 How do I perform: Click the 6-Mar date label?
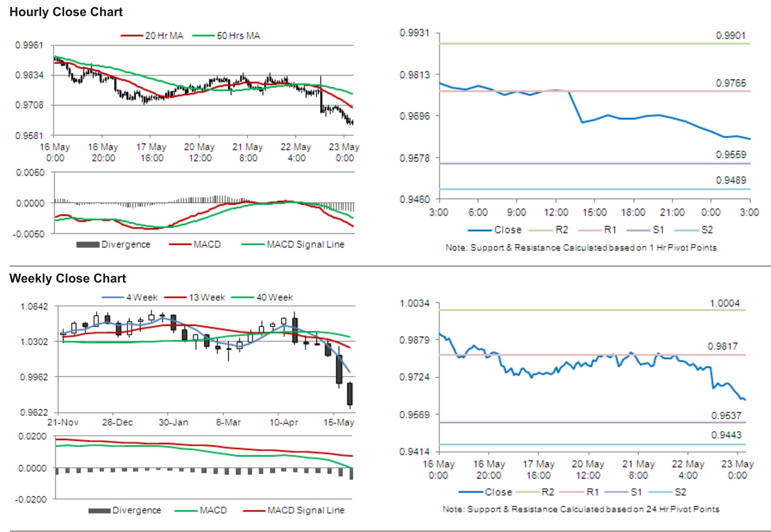pos(228,422)
